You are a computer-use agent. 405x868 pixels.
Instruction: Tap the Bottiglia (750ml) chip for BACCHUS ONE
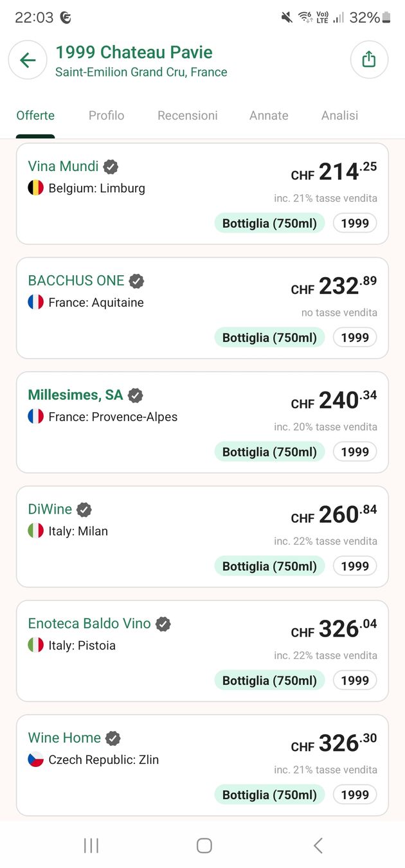pyautogui.click(x=269, y=337)
